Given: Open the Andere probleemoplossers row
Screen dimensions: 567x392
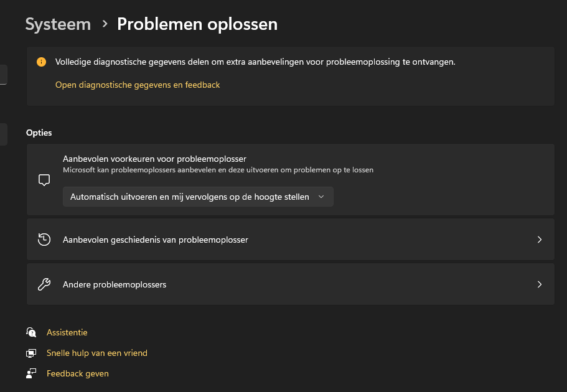Looking at the screenshot, I should coord(291,284).
